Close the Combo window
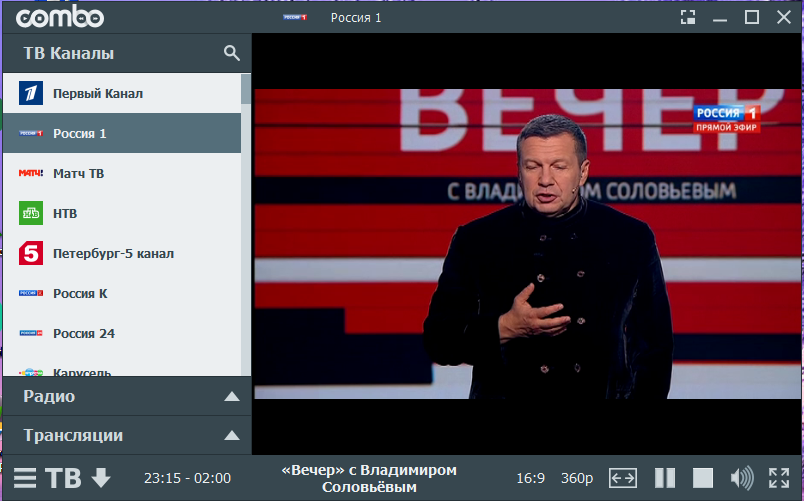 (x=783, y=17)
